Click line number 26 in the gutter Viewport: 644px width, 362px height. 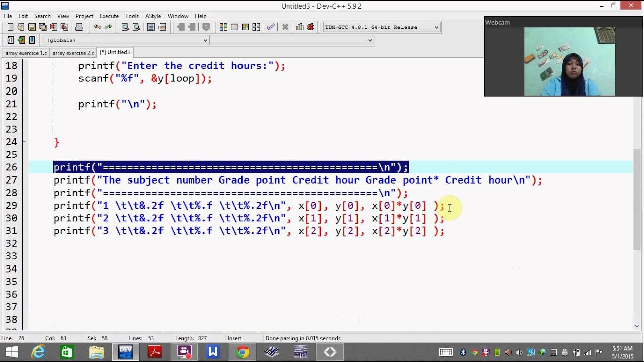coord(11,167)
